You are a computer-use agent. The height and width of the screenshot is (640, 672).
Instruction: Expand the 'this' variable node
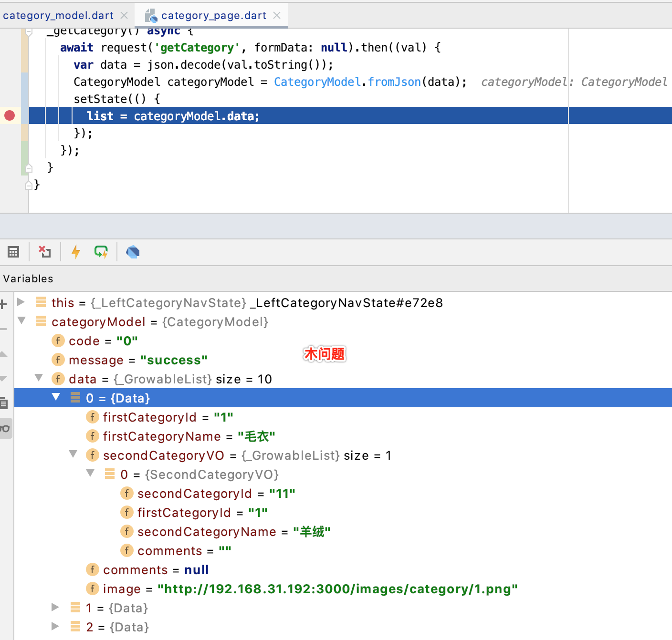[x=21, y=302]
